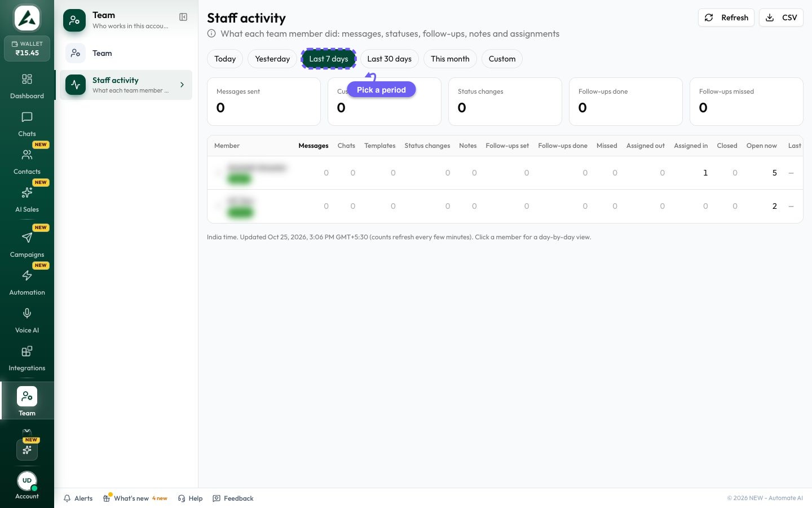
Task: Click the Closed column header
Action: click(x=727, y=146)
